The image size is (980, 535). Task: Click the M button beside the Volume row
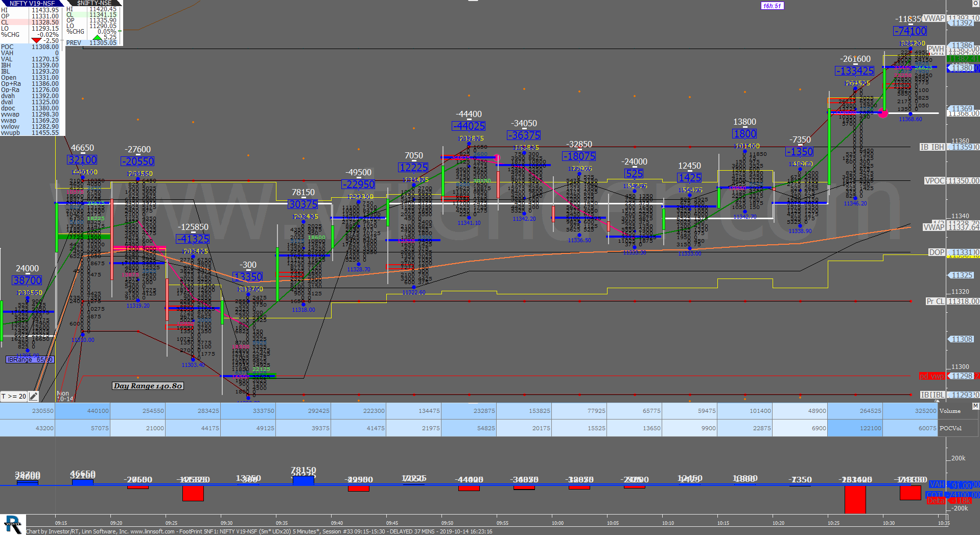point(975,406)
